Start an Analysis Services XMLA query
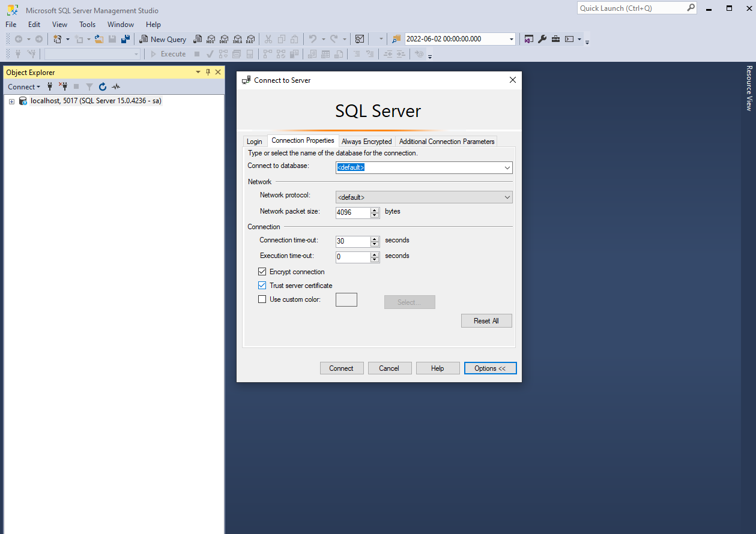756x534 pixels. (237, 39)
